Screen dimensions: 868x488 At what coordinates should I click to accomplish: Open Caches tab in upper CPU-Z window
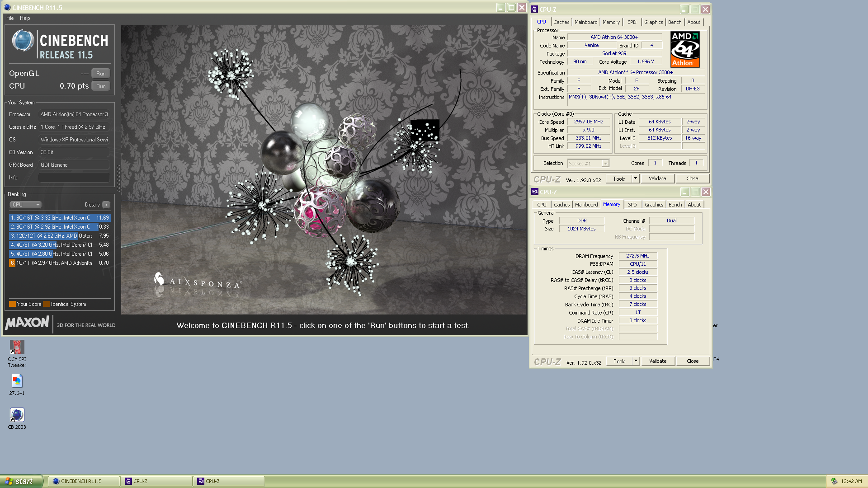561,22
